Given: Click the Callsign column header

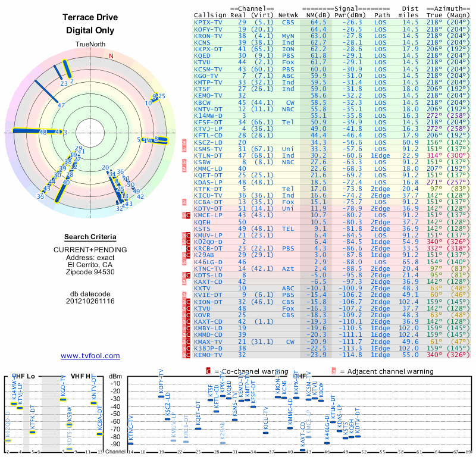Looking at the screenshot, I should coord(210,15).
